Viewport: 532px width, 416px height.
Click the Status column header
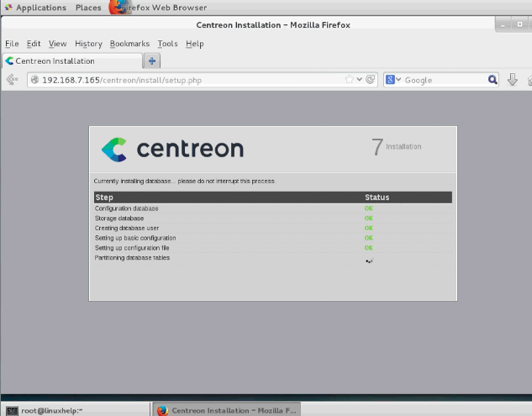tap(377, 197)
